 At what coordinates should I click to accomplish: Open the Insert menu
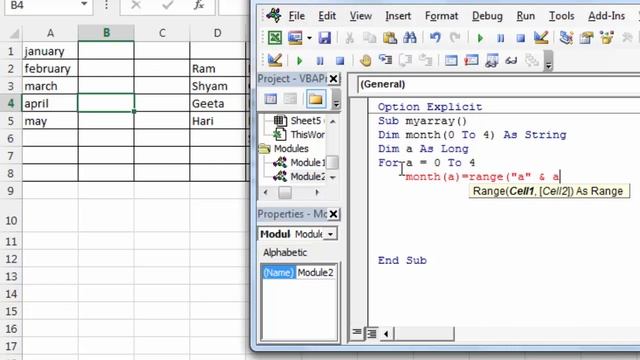[x=398, y=16]
